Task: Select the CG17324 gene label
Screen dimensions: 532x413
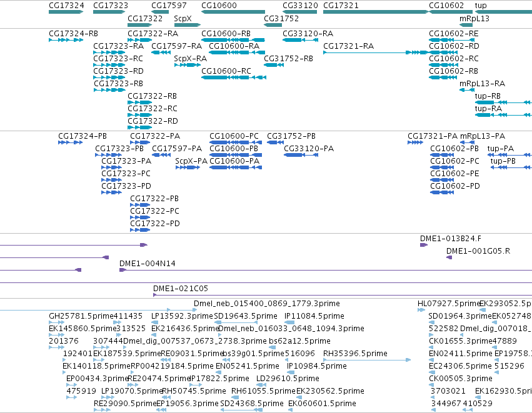Action: tap(66, 6)
